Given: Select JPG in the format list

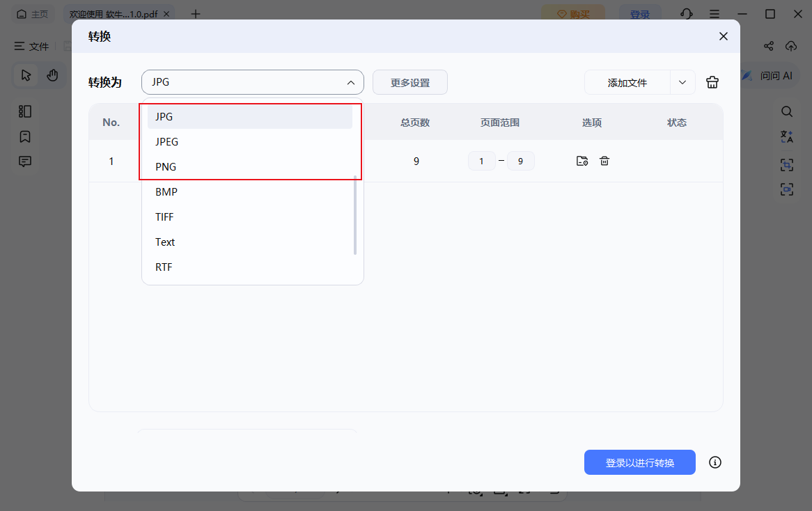Looking at the screenshot, I should (x=249, y=117).
